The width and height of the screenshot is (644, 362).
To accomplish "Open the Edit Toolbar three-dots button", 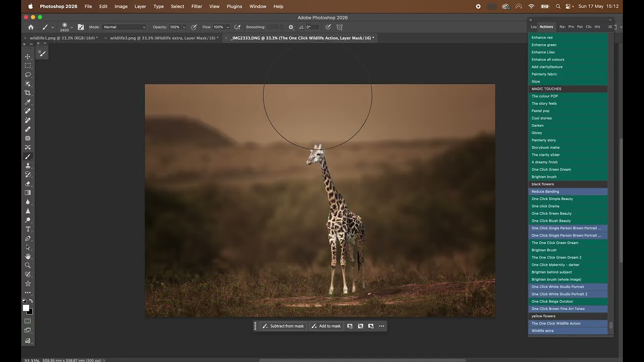I will (x=28, y=293).
